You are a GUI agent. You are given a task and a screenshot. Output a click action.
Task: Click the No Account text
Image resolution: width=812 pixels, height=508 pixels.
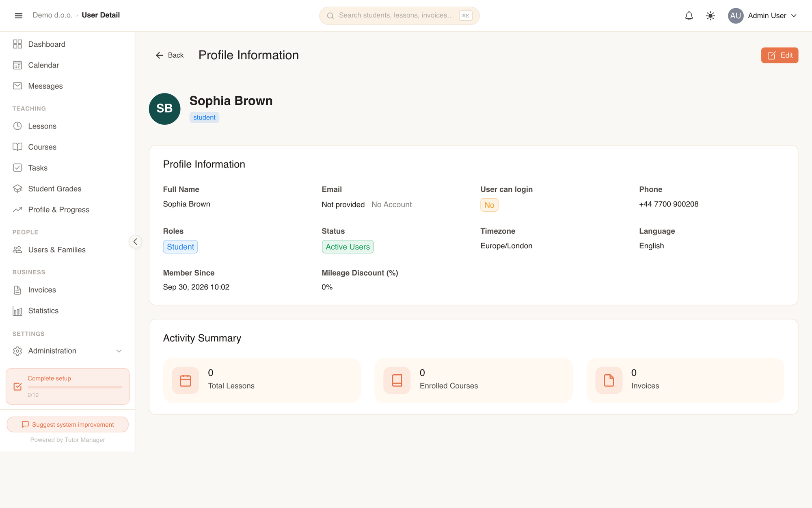(x=391, y=204)
